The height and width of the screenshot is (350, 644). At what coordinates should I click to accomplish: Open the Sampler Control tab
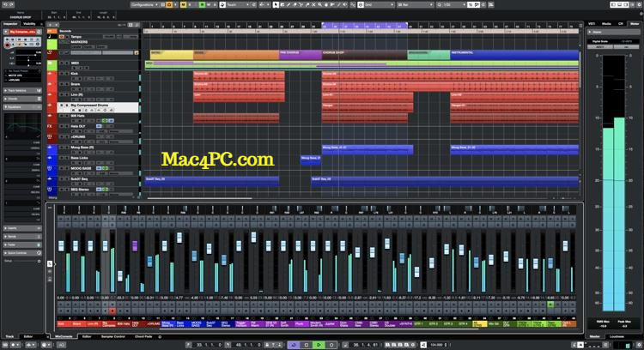113,336
